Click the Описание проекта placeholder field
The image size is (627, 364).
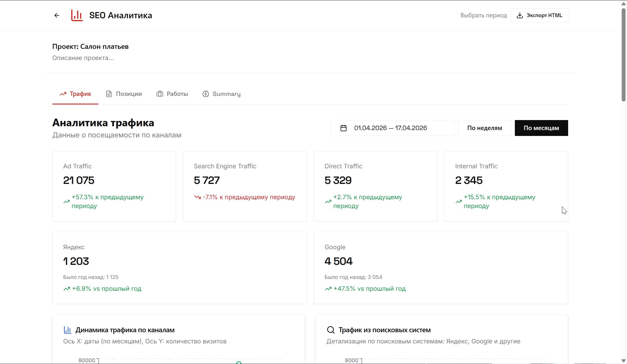pyautogui.click(x=83, y=58)
